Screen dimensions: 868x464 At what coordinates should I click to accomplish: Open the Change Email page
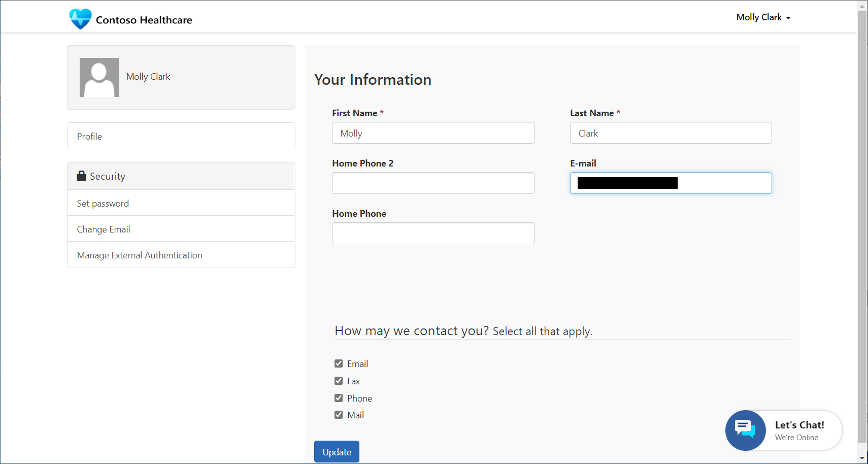click(103, 229)
